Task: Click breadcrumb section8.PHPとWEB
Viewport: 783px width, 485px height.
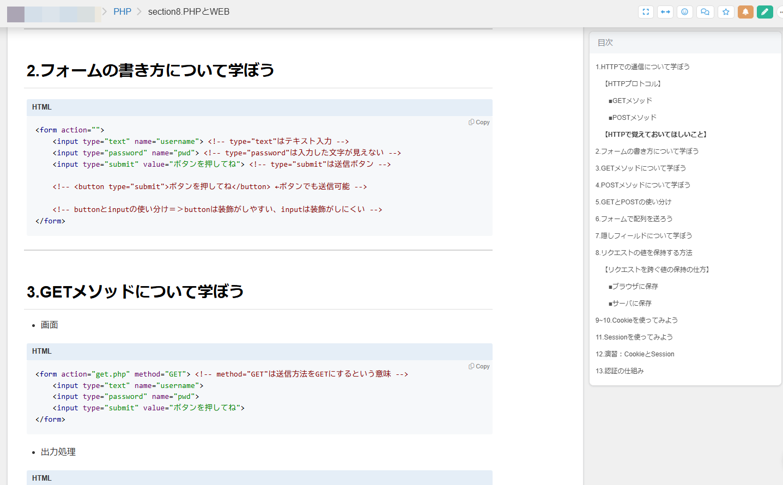Action: (189, 12)
